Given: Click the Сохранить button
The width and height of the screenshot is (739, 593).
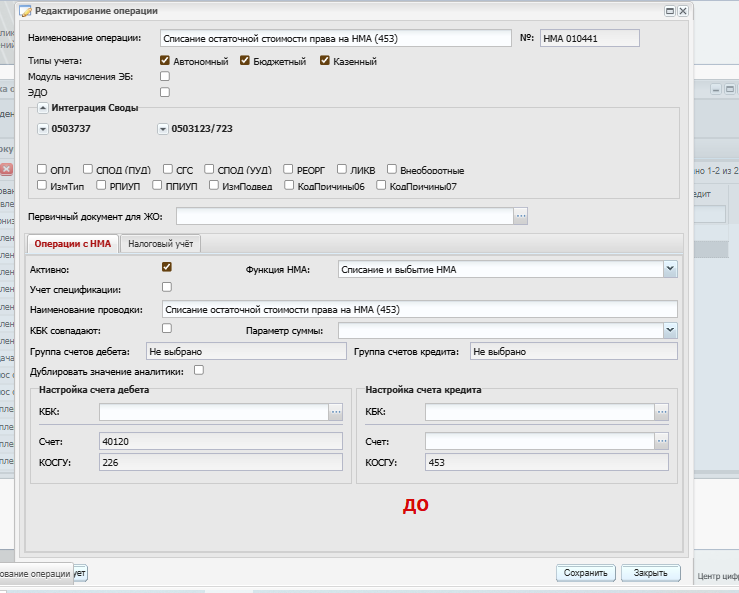Looking at the screenshot, I should point(585,573).
